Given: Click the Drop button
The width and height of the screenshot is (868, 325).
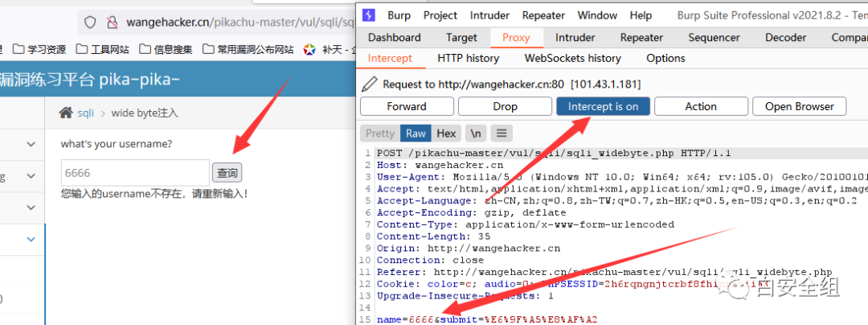Looking at the screenshot, I should click(x=505, y=106).
